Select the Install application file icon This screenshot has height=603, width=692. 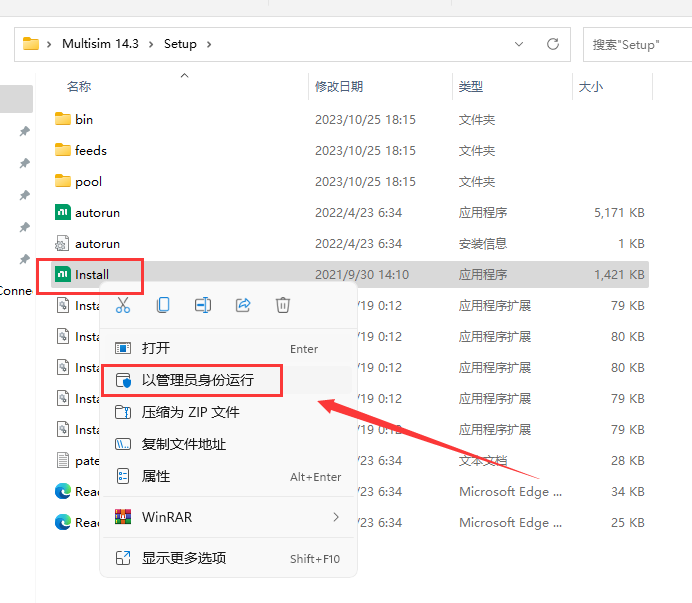[x=62, y=274]
